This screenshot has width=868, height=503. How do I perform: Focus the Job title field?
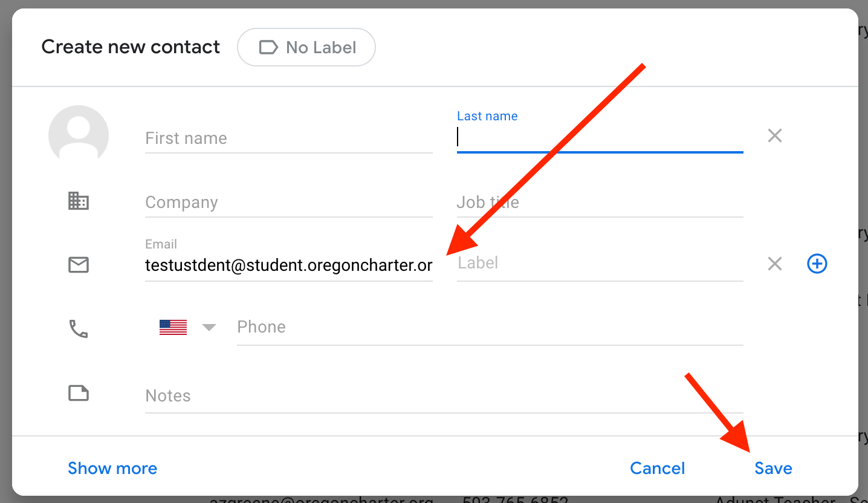pos(600,203)
